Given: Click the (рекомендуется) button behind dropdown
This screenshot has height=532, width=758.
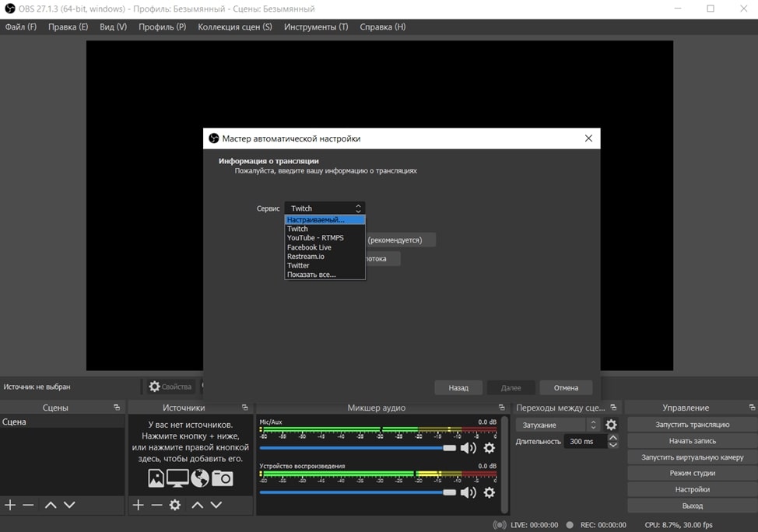Looking at the screenshot, I should pyautogui.click(x=401, y=240).
